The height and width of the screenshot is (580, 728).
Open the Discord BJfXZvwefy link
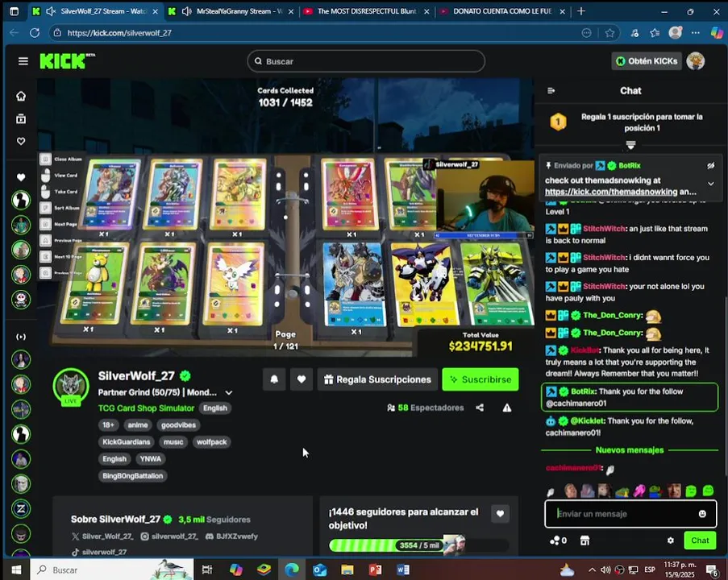pyautogui.click(x=231, y=536)
